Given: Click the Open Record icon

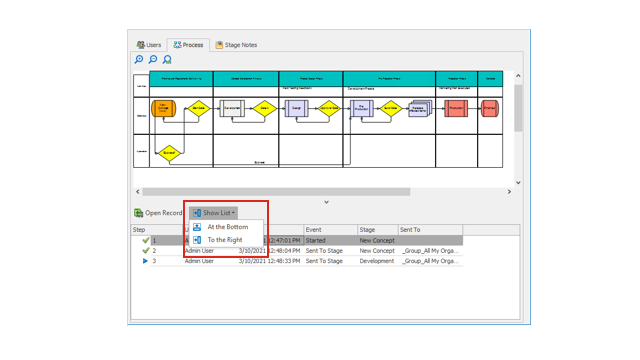Looking at the screenshot, I should [138, 213].
